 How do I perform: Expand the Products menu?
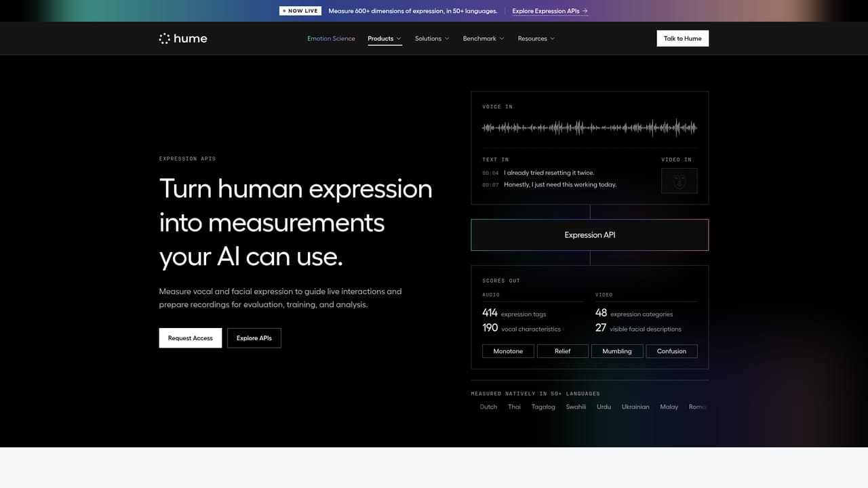click(384, 39)
